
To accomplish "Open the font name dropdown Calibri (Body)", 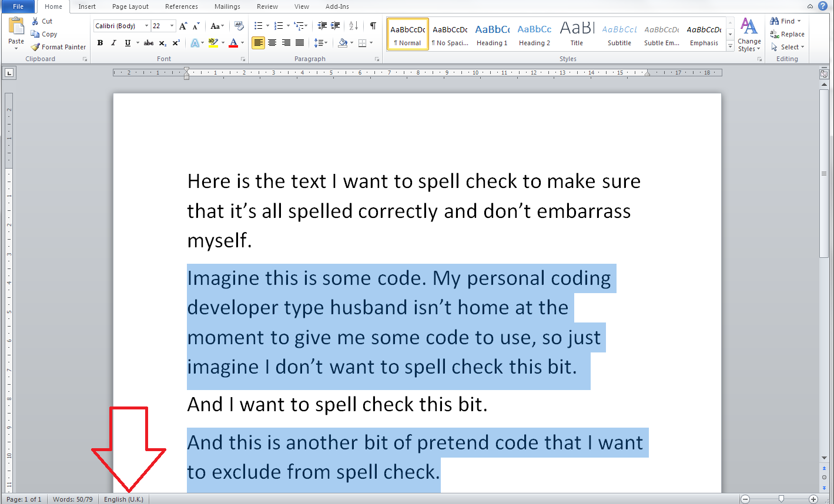I will click(x=147, y=26).
